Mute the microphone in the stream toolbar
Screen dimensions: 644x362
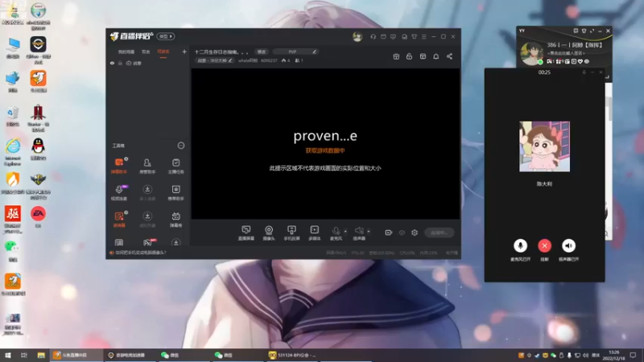[336, 232]
